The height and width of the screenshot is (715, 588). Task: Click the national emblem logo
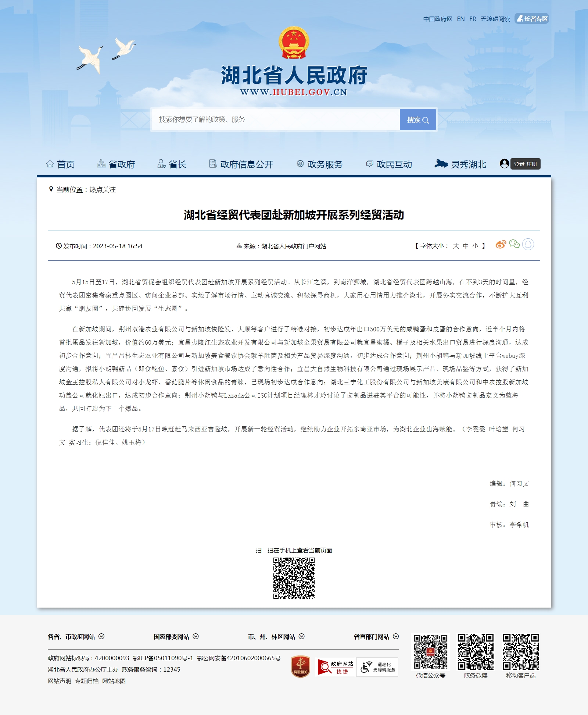(x=294, y=43)
